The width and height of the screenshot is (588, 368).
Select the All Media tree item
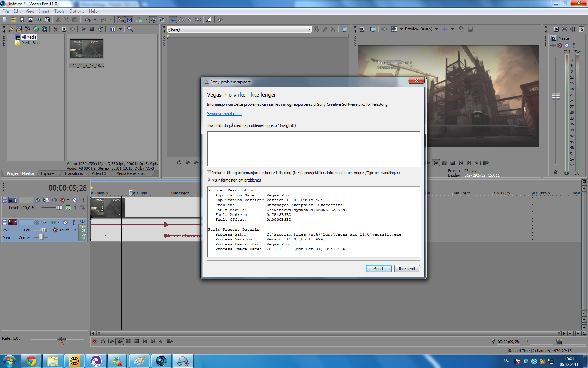29,37
